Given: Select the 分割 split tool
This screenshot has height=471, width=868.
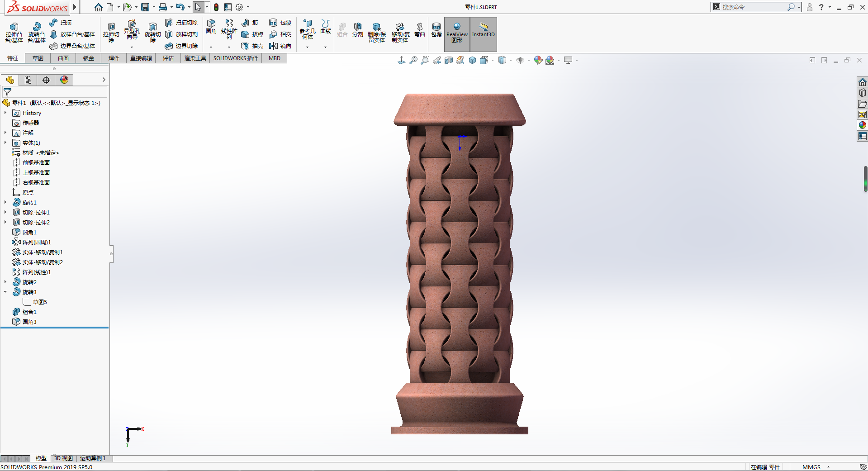Looking at the screenshot, I should click(x=358, y=30).
